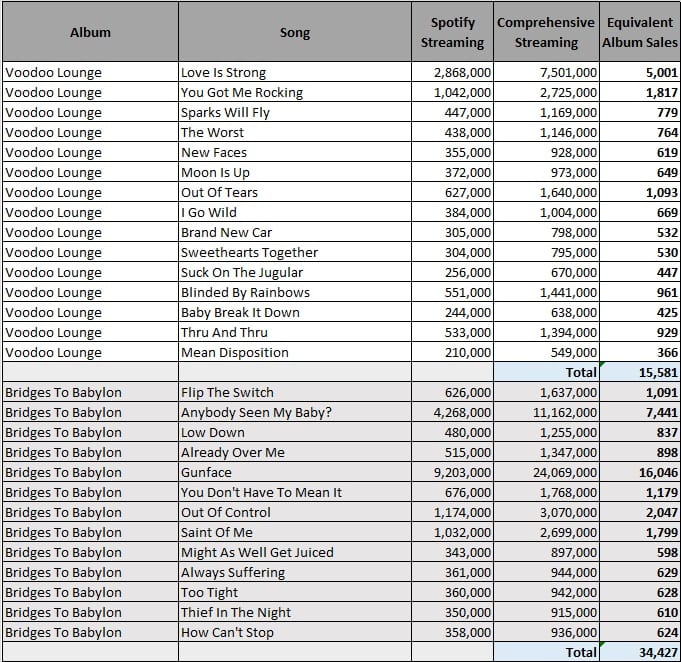
Task: Select the comprehensive value 1,640,000
Action: [x=546, y=192]
